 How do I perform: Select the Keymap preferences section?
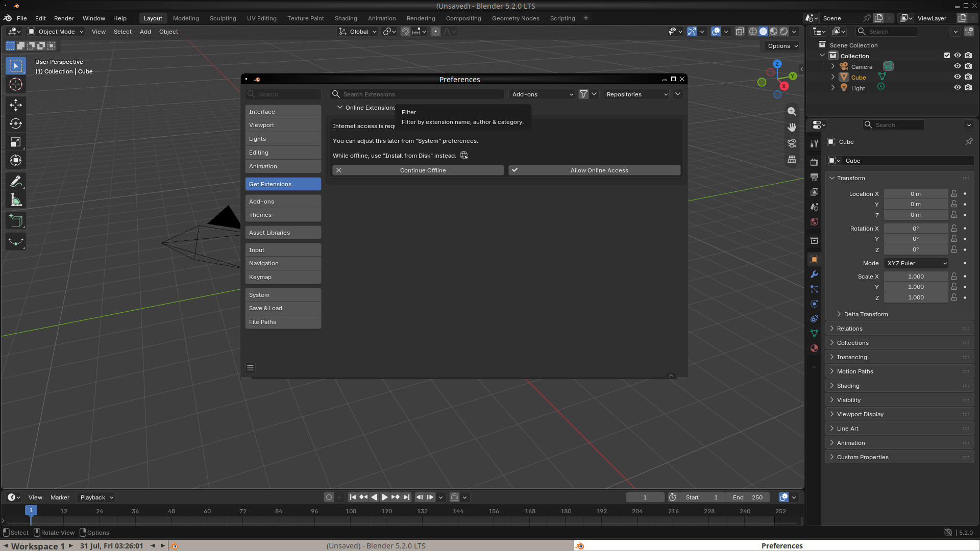[x=283, y=277]
